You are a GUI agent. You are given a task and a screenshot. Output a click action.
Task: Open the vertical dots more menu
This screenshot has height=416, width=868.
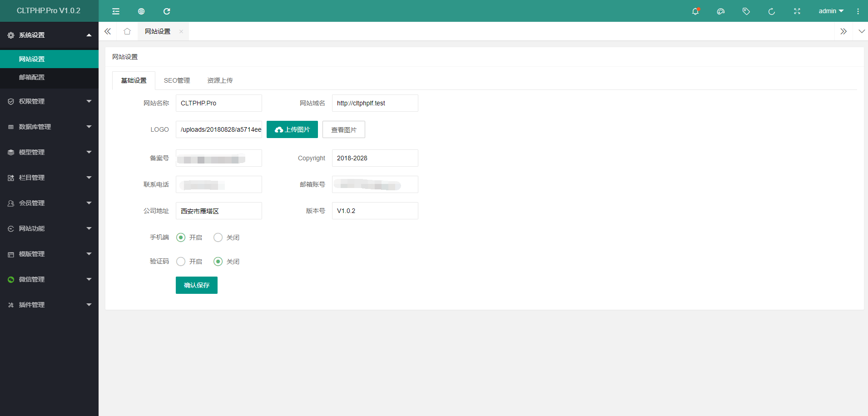click(x=858, y=11)
